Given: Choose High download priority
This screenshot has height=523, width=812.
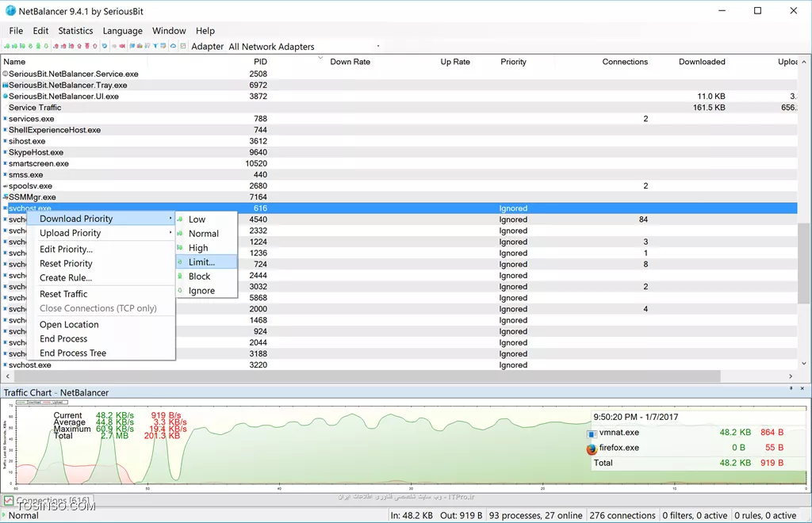Looking at the screenshot, I should tap(207, 248).
